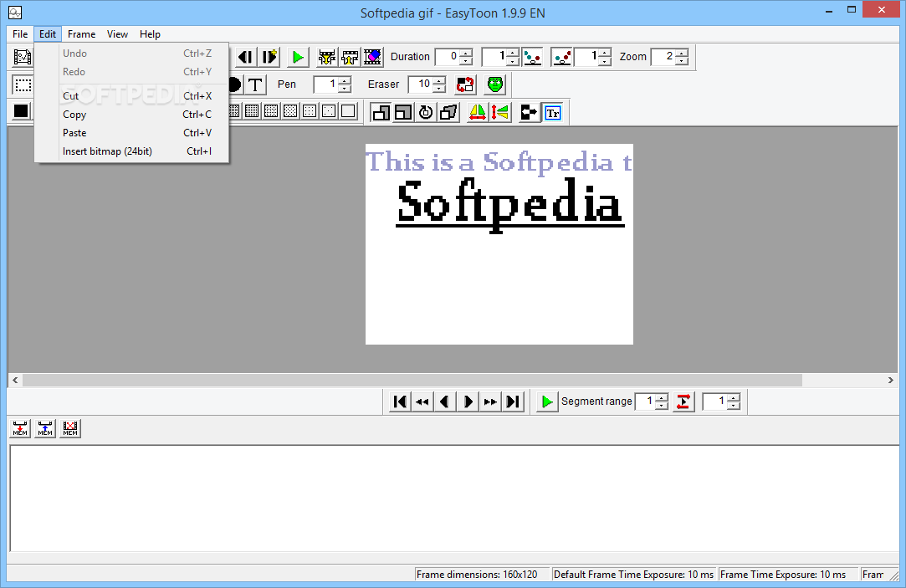Screen dimensions: 906x588
Task: Click the skew selection icon
Action: tap(449, 113)
